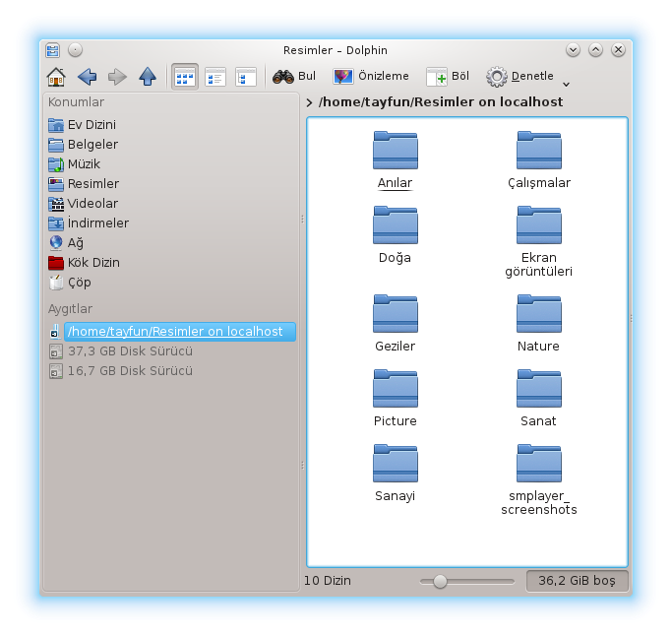Screen dimensions: 672x636
Task: Open Bul search with binoculars icon
Action: pos(294,77)
